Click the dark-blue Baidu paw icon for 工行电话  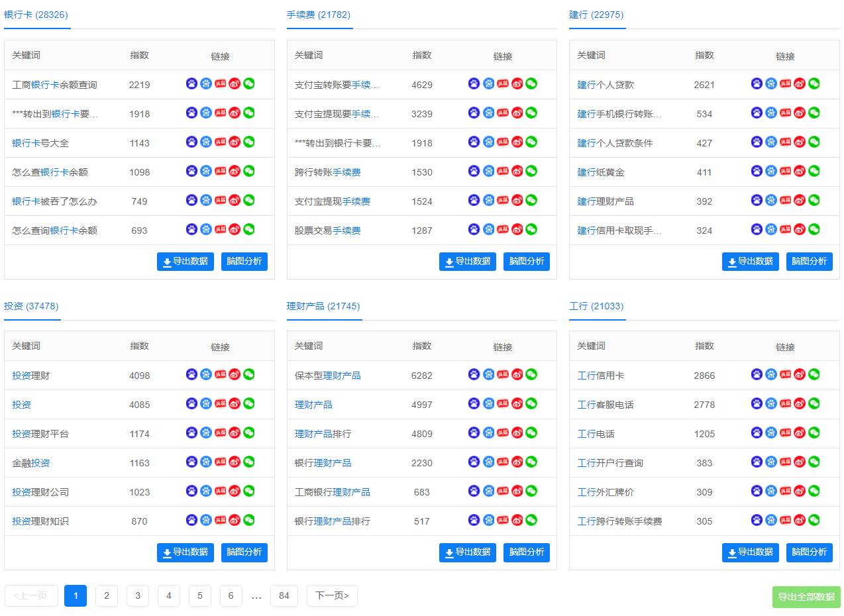[x=757, y=433]
